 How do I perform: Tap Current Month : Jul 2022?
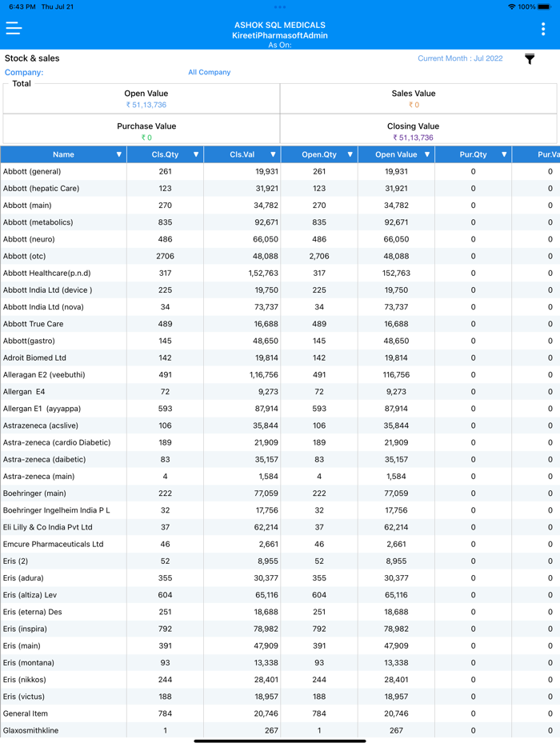point(460,58)
